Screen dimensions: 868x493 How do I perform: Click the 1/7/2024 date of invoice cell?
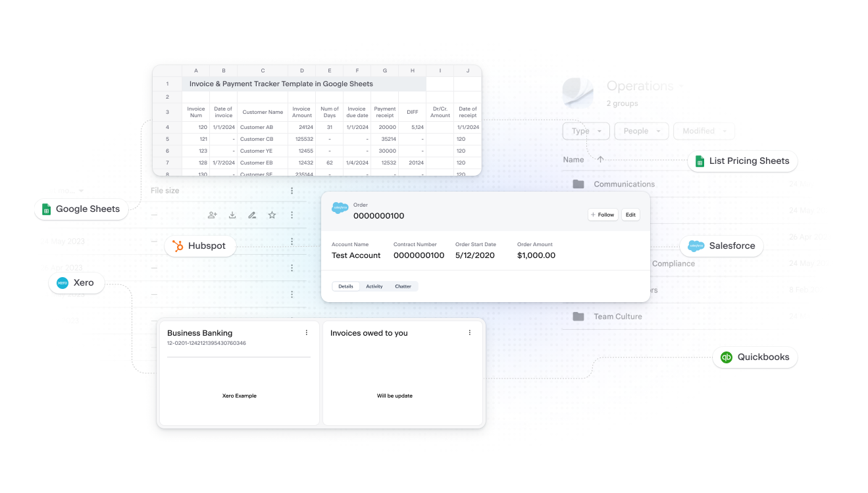(224, 163)
